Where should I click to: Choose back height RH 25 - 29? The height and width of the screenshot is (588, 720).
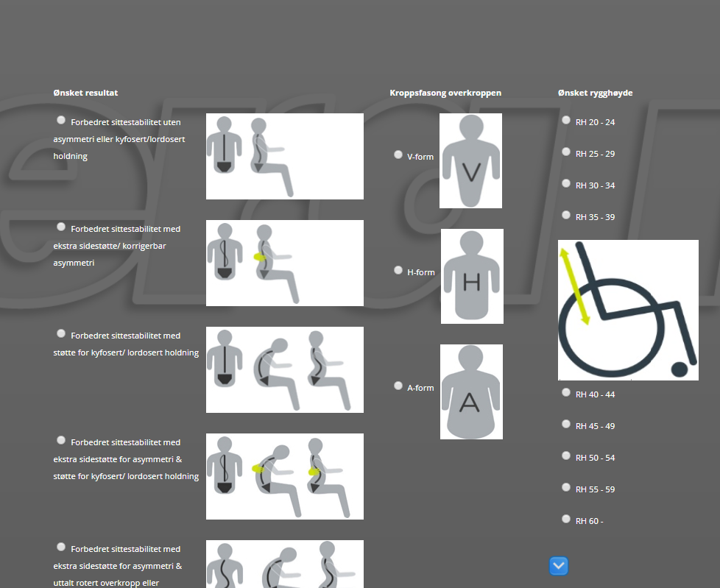[566, 152]
